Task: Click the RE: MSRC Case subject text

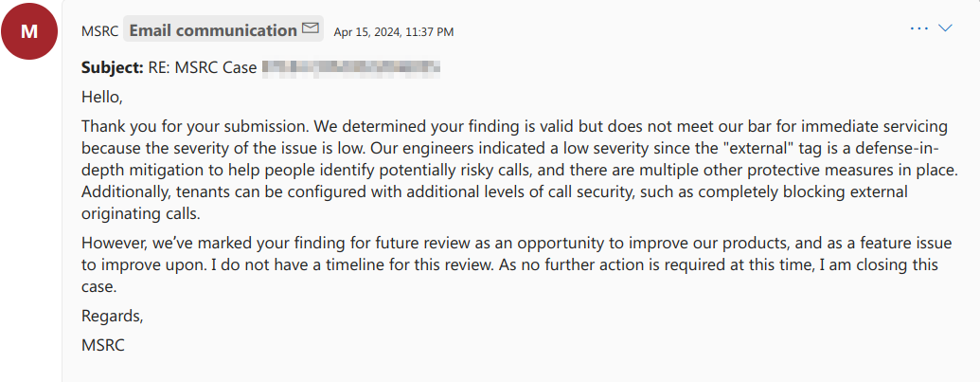Action: click(x=204, y=68)
